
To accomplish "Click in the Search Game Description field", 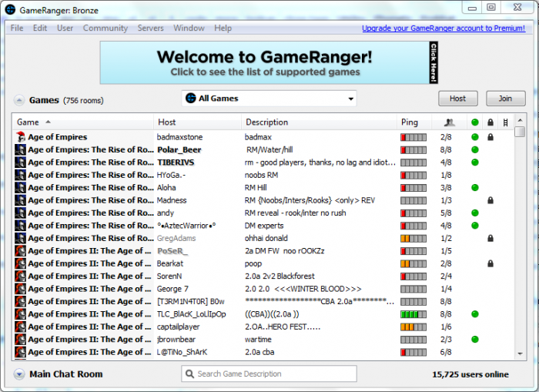I will coord(269,374).
